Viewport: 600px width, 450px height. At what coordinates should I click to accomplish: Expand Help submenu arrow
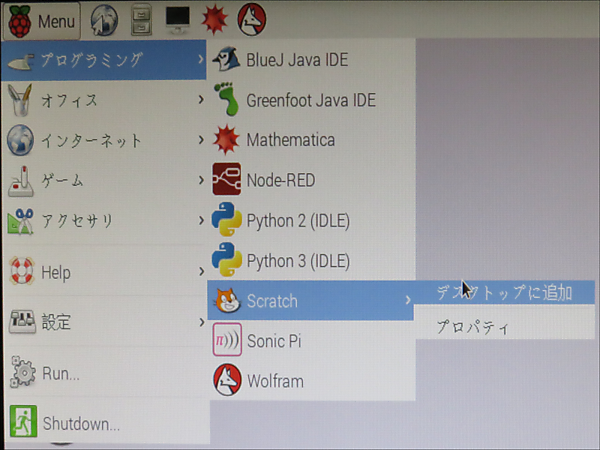pyautogui.click(x=201, y=271)
